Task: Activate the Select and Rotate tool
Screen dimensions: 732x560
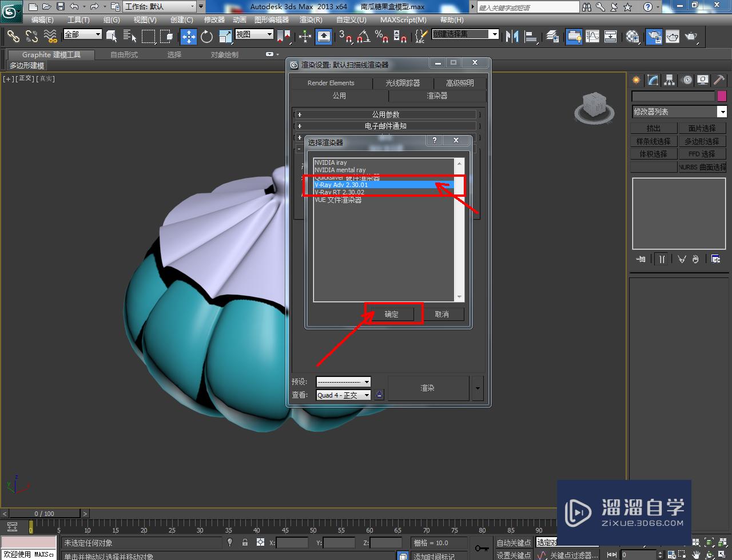Action: pos(206,37)
